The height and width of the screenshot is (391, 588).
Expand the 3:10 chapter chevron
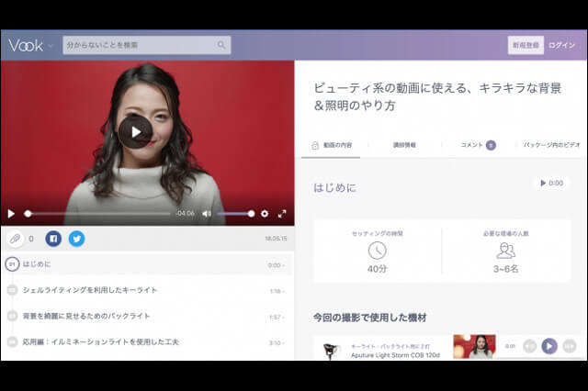(284, 343)
